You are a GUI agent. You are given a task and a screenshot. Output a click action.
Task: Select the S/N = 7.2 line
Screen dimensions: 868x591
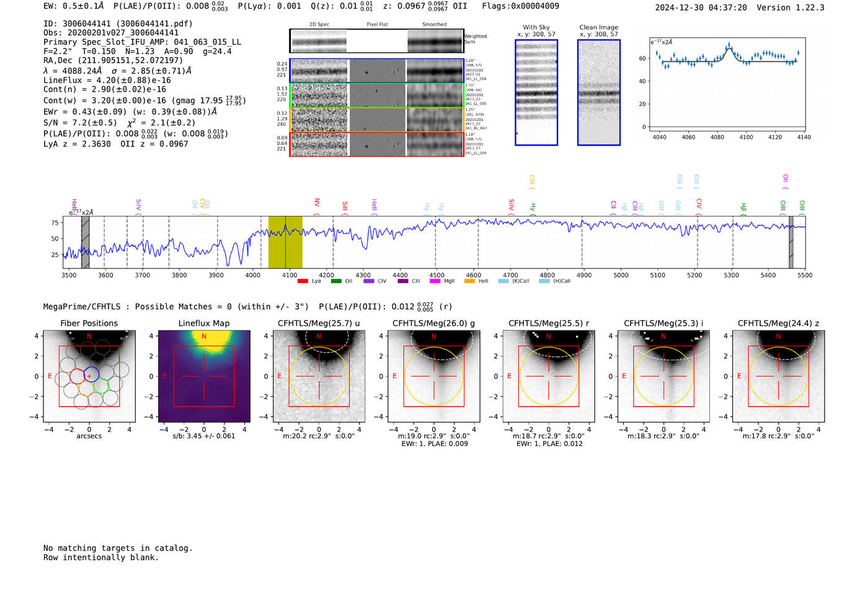(x=120, y=122)
